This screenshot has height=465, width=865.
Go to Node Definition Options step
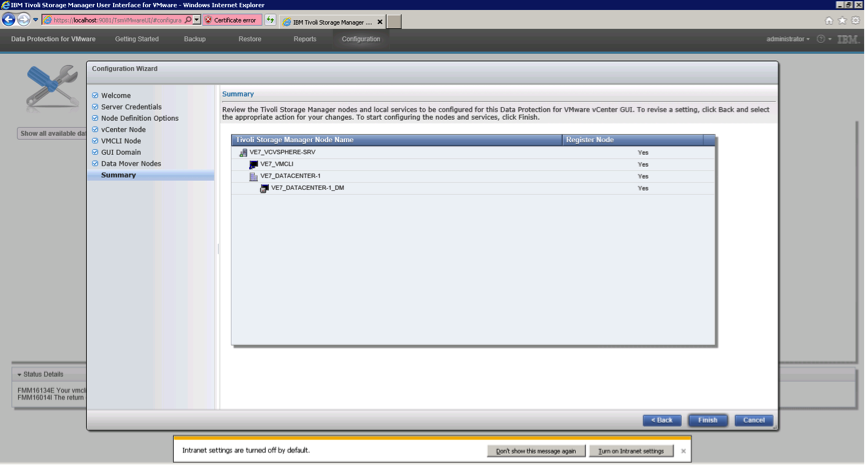tap(140, 118)
